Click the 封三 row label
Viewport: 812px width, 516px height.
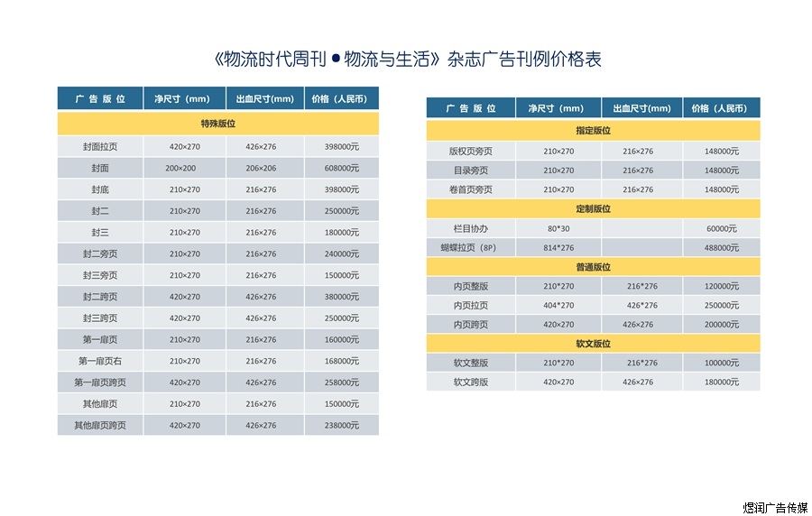tap(100, 233)
